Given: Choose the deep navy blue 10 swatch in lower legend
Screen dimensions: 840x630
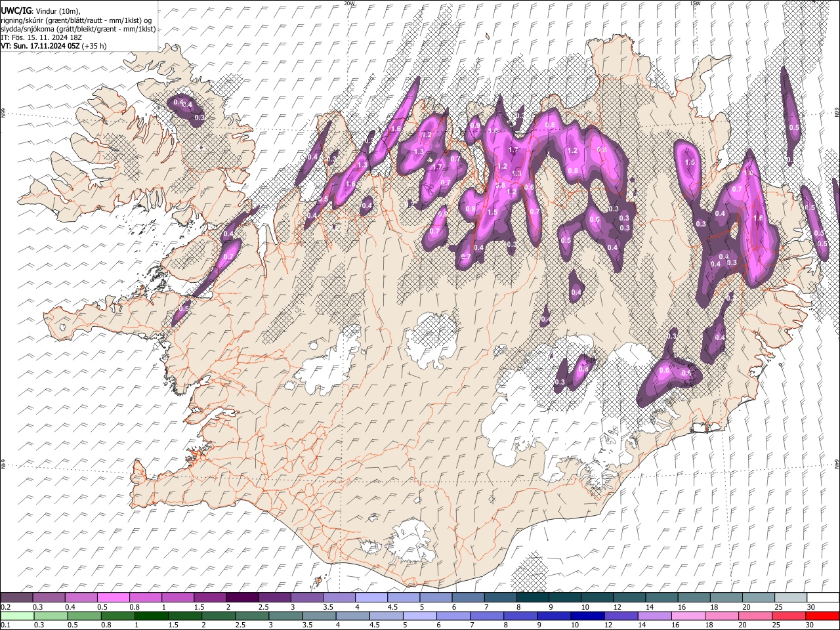Looking at the screenshot, I should [587, 616].
